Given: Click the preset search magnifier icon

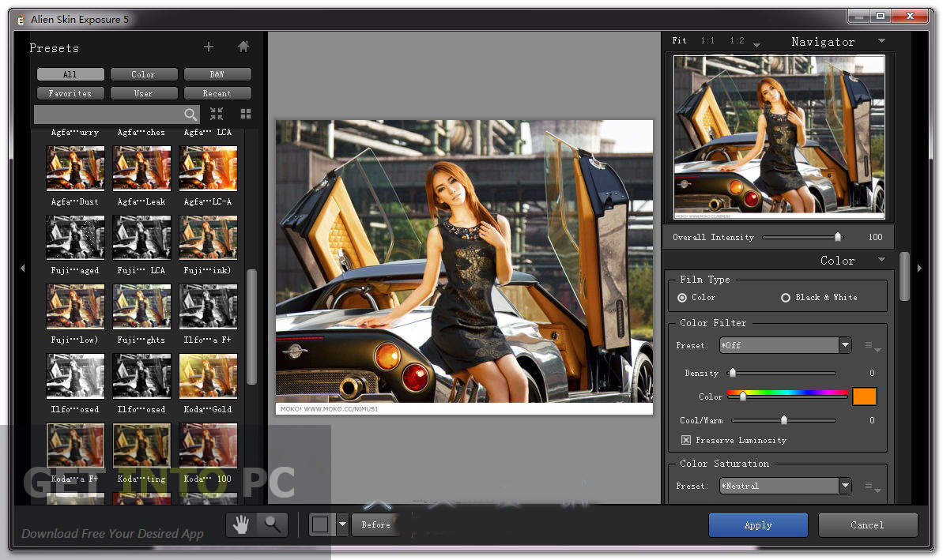Looking at the screenshot, I should point(190,115).
